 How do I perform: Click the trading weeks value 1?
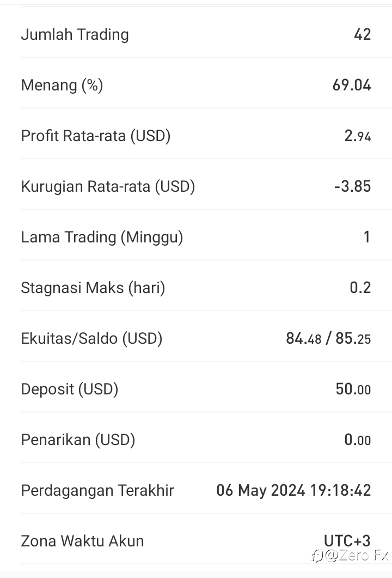coord(366,237)
